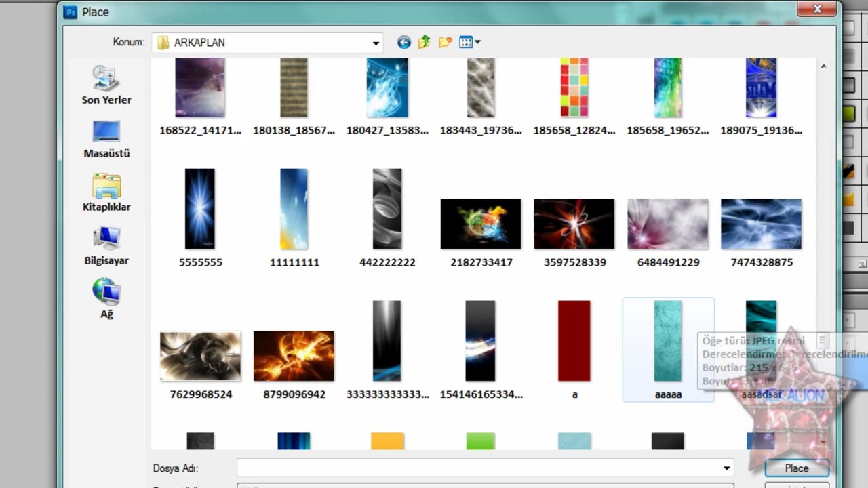This screenshot has height=488, width=868.
Task: Select the image named 11111111
Action: (x=294, y=209)
